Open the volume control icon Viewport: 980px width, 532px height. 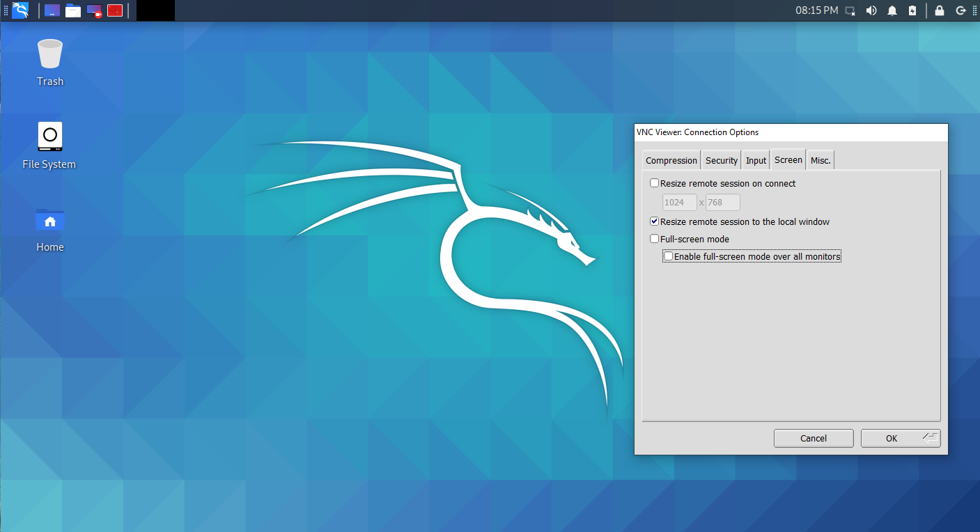pyautogui.click(x=871, y=10)
